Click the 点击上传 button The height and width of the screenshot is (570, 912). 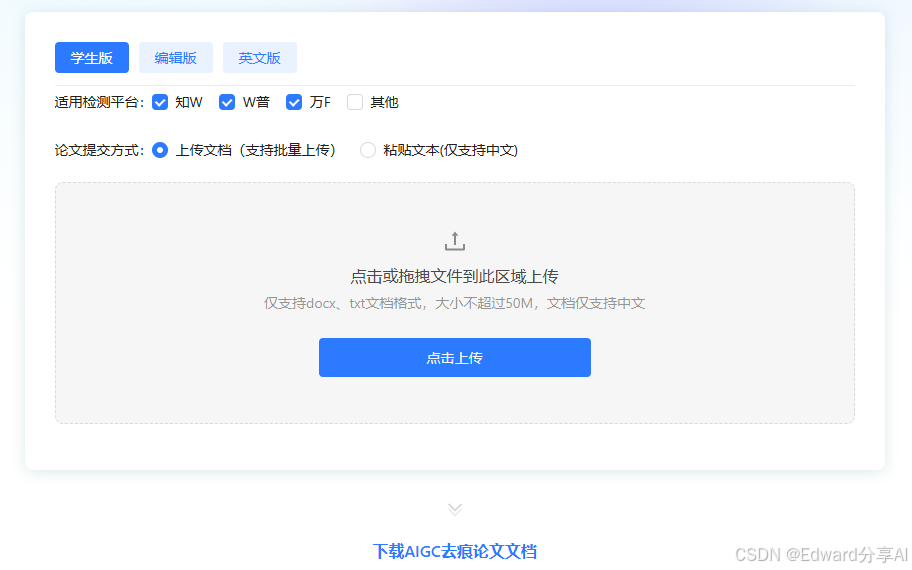point(455,357)
